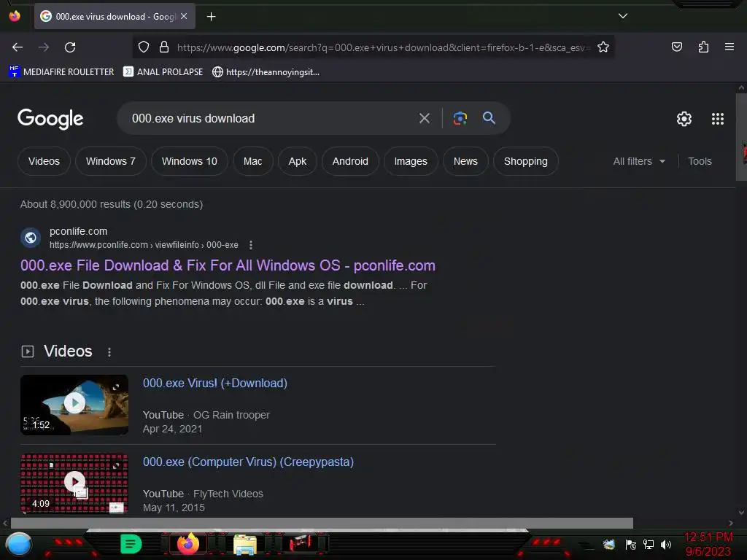Clear the search box text

tap(424, 118)
